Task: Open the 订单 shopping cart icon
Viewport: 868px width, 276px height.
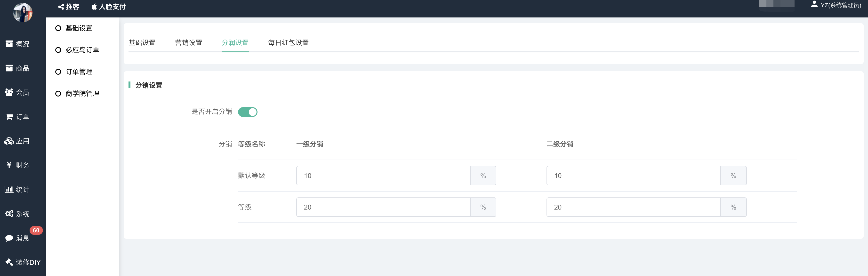Action: point(9,117)
